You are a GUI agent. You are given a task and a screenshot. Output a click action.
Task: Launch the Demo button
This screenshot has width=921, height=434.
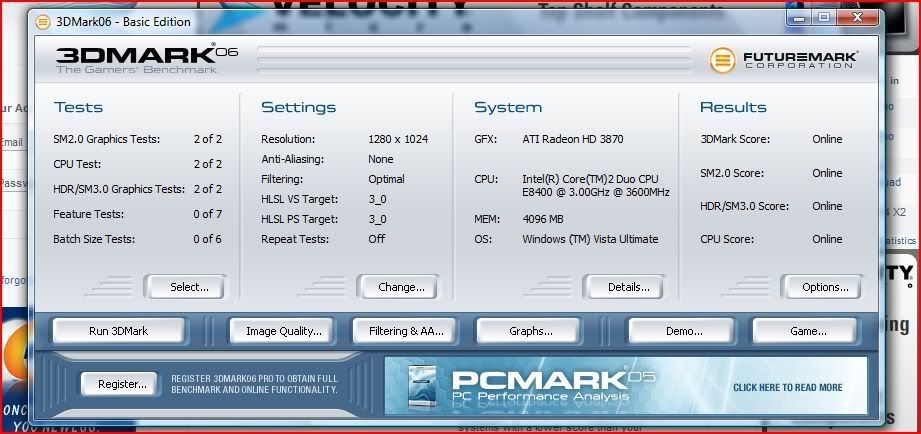(681, 331)
